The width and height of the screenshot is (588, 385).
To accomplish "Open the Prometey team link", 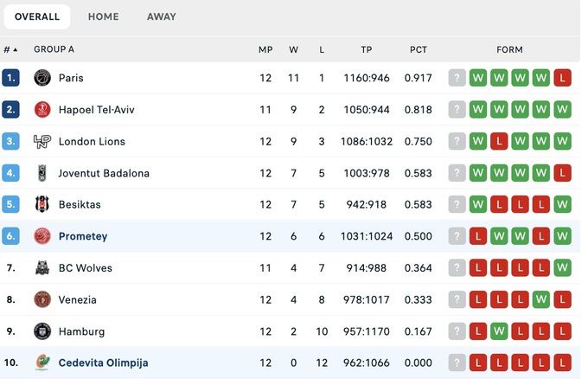I will (x=83, y=236).
